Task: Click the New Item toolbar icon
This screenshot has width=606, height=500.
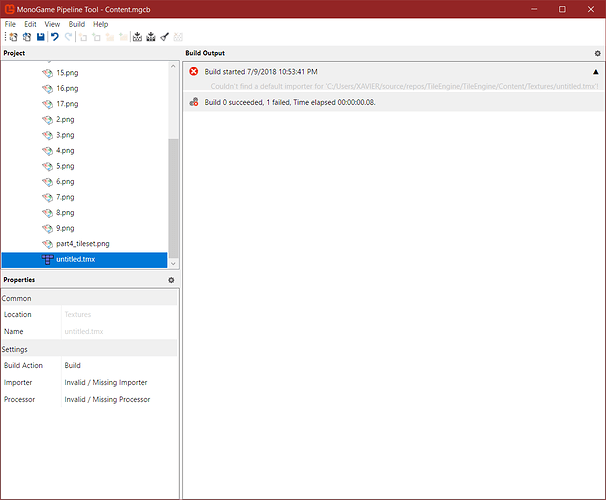Action: [x=83, y=37]
